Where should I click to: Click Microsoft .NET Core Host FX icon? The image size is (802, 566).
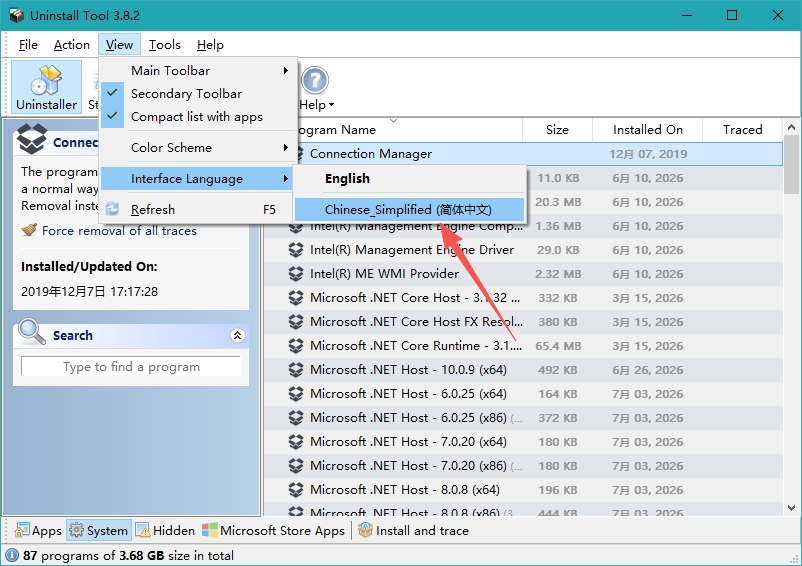(296, 322)
